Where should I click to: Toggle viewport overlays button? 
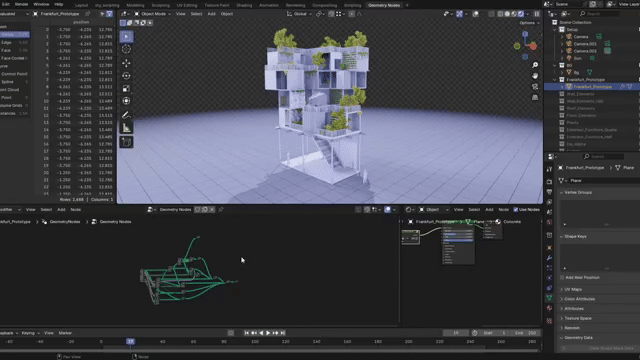[476, 14]
